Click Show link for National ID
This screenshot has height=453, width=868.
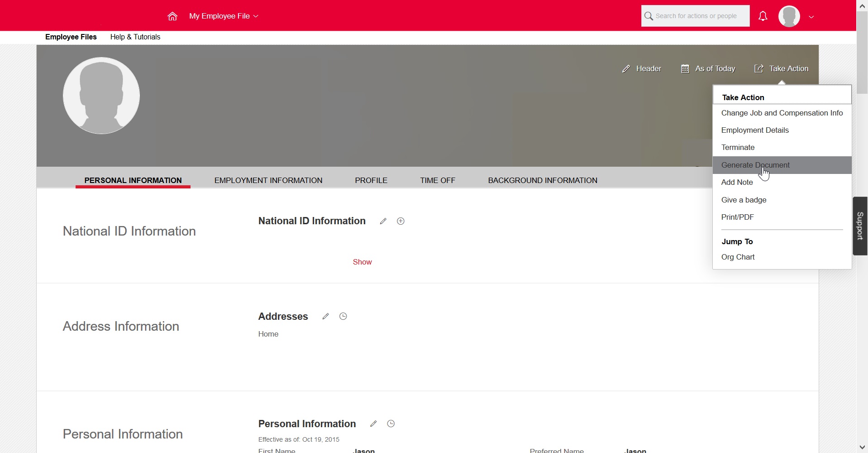coord(362,262)
